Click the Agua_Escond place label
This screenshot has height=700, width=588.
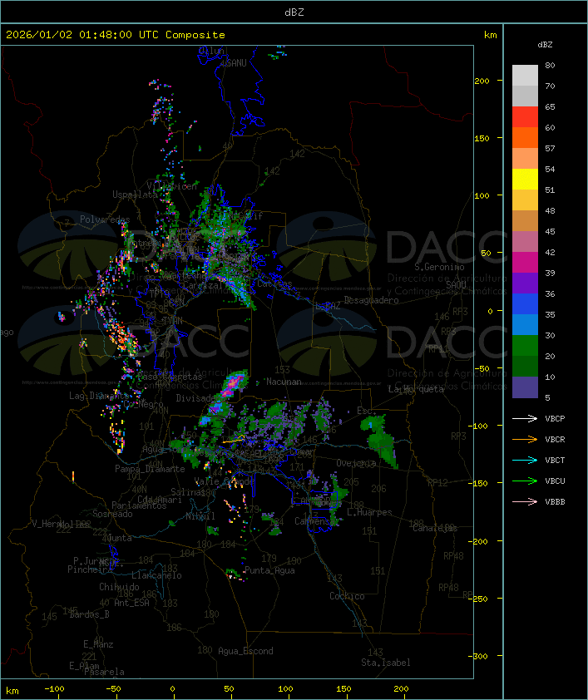[x=245, y=651]
